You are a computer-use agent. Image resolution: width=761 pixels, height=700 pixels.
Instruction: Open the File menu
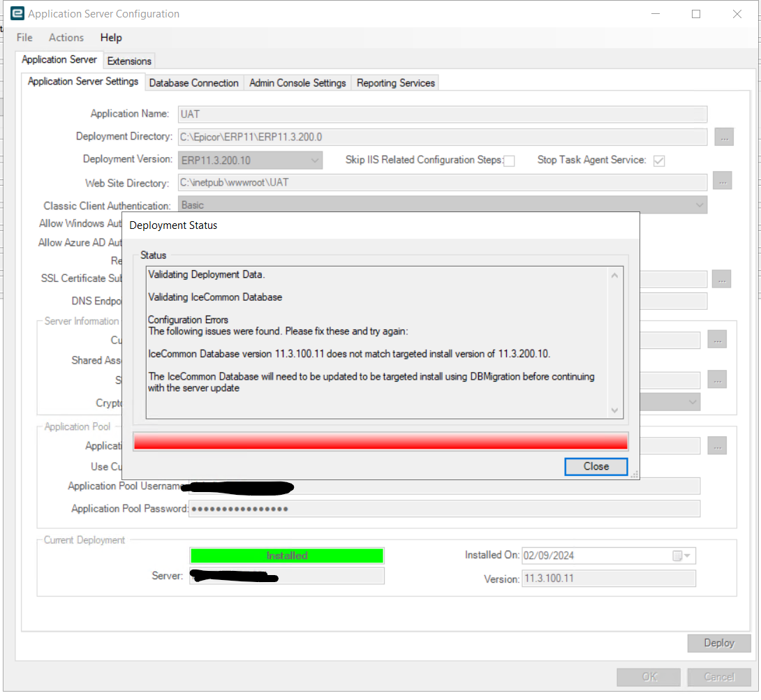[x=24, y=38]
